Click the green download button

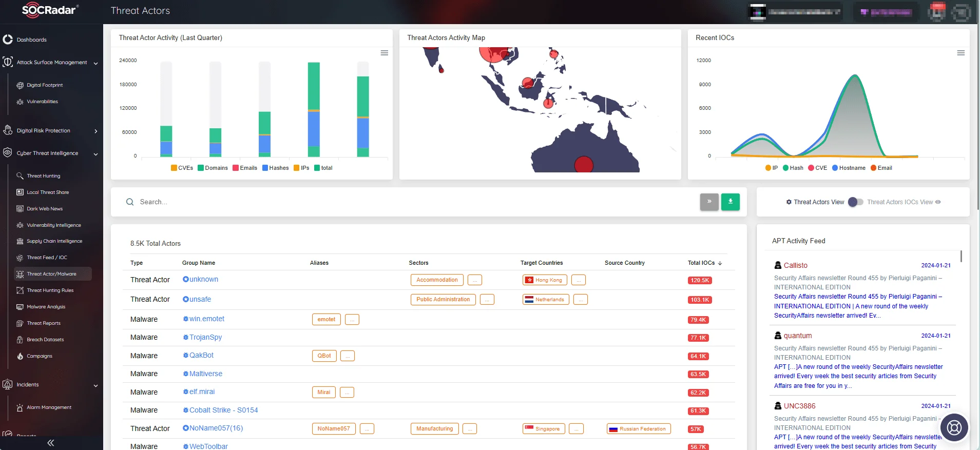click(x=730, y=202)
